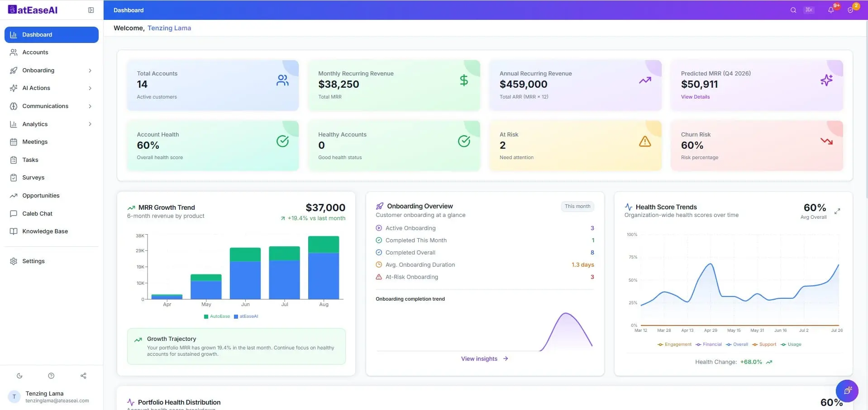Open the This month period selector
Screen dimensions: 868x410
[x=577, y=206]
